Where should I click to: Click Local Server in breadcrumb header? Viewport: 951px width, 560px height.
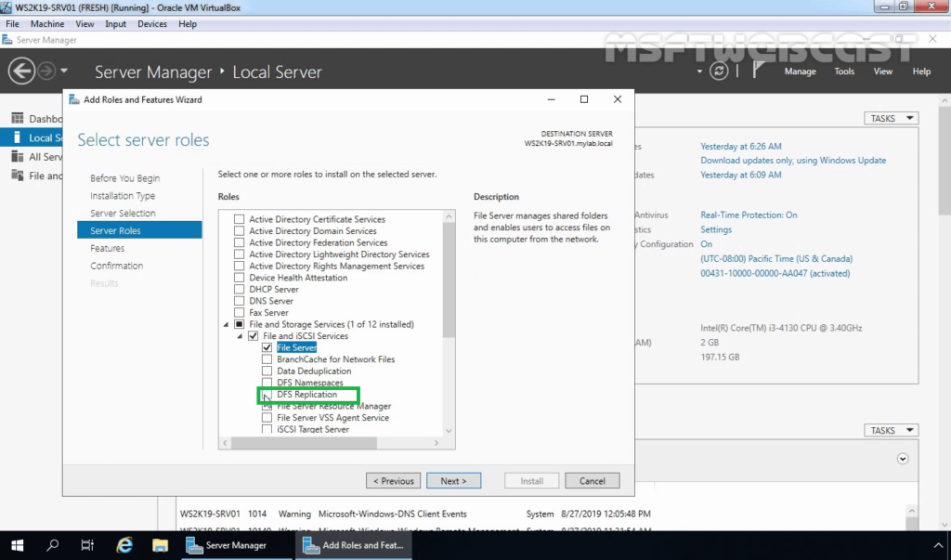277,72
